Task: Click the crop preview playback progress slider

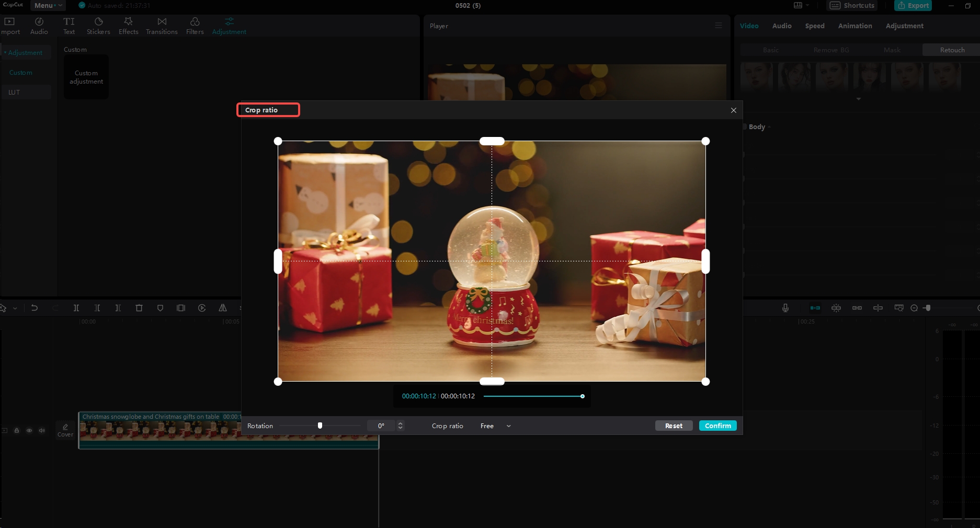Action: click(x=533, y=396)
